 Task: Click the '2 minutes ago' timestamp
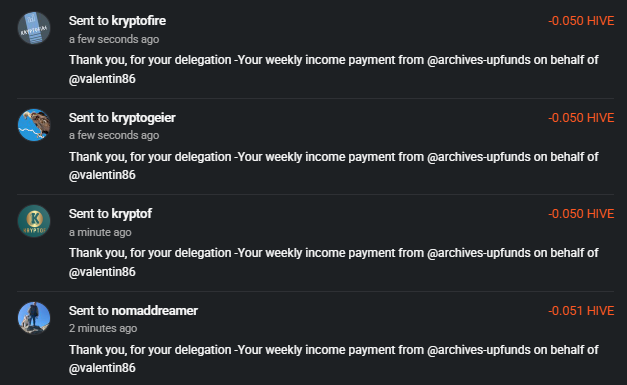point(103,328)
